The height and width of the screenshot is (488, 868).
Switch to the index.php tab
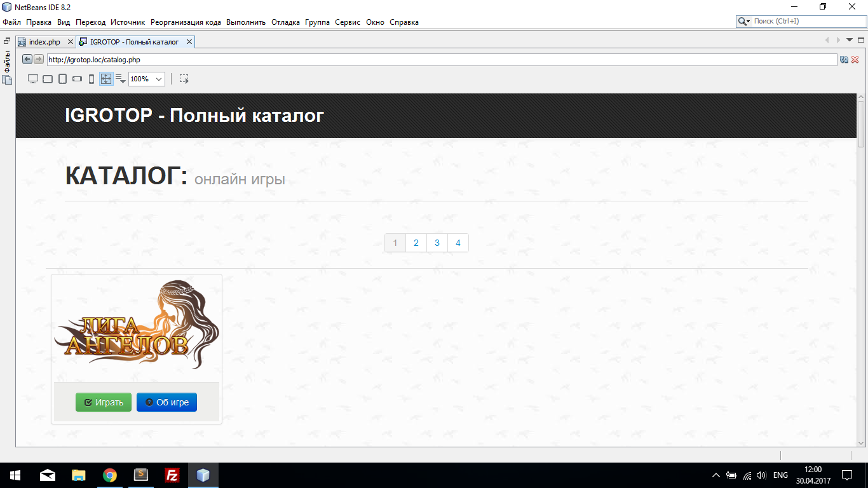pos(44,42)
